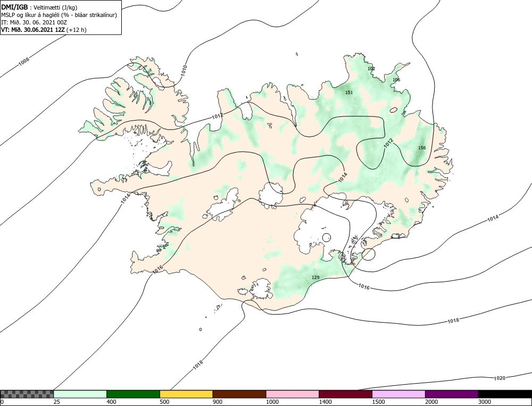Click the 1016 isobar label on the southwest coast
This screenshot has width=532, height=406.
pos(158,269)
